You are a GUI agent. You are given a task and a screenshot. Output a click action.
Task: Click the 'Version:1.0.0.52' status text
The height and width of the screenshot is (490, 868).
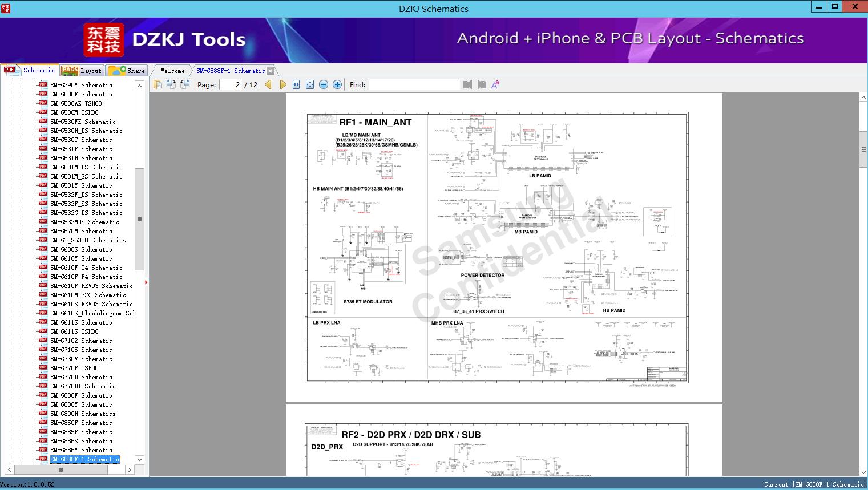click(x=27, y=484)
